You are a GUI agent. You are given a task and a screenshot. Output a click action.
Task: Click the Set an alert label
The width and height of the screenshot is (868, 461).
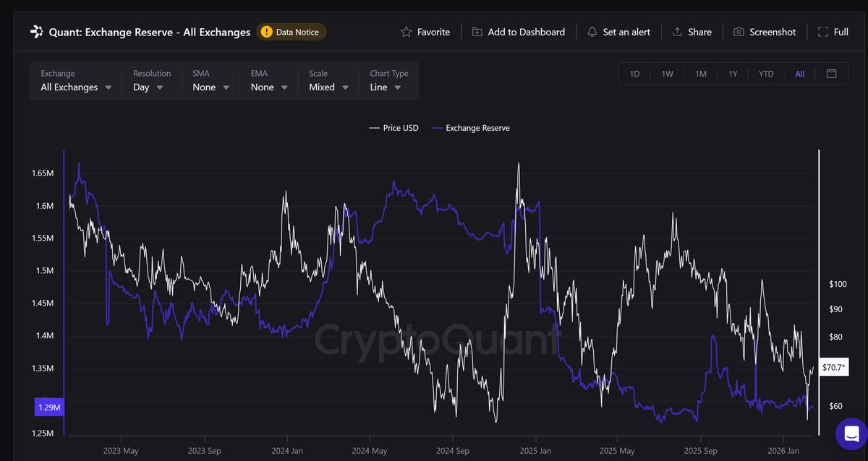(626, 32)
